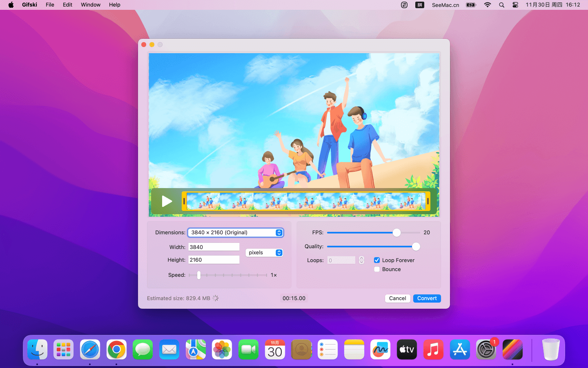Open the Dimensions preset dropdown
The image size is (588, 368).
[236, 233]
